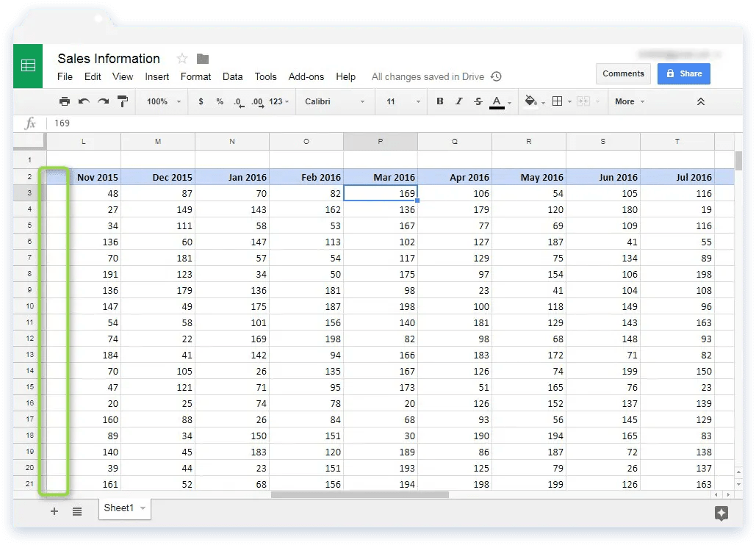Select column T header

click(x=677, y=142)
